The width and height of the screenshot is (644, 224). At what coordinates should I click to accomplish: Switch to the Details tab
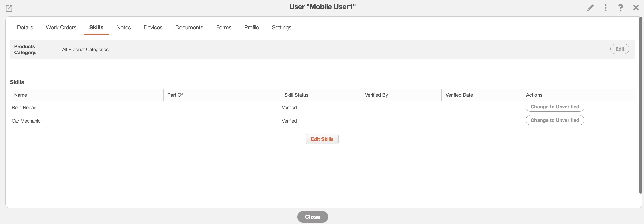25,27
